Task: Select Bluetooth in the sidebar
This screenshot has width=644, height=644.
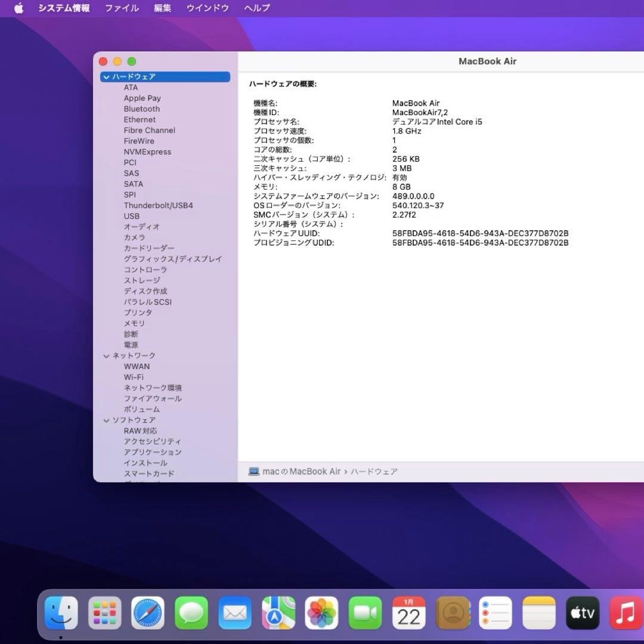Action: click(x=142, y=109)
